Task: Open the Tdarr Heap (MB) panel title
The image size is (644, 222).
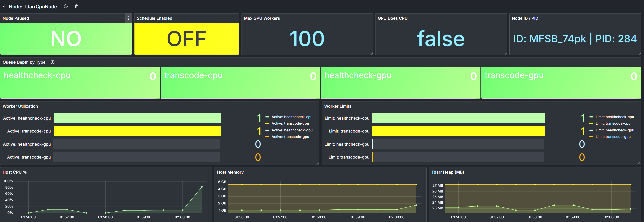Action: point(447,172)
